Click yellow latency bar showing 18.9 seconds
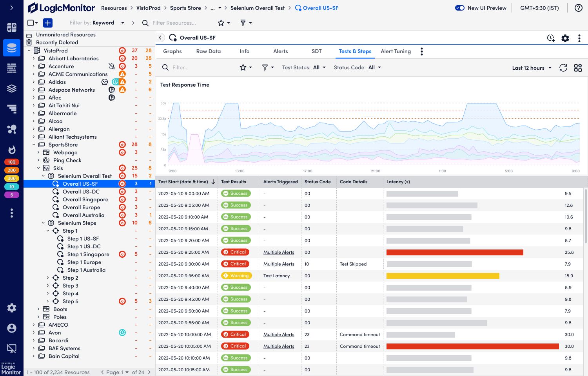The width and height of the screenshot is (588, 376). 443,276
